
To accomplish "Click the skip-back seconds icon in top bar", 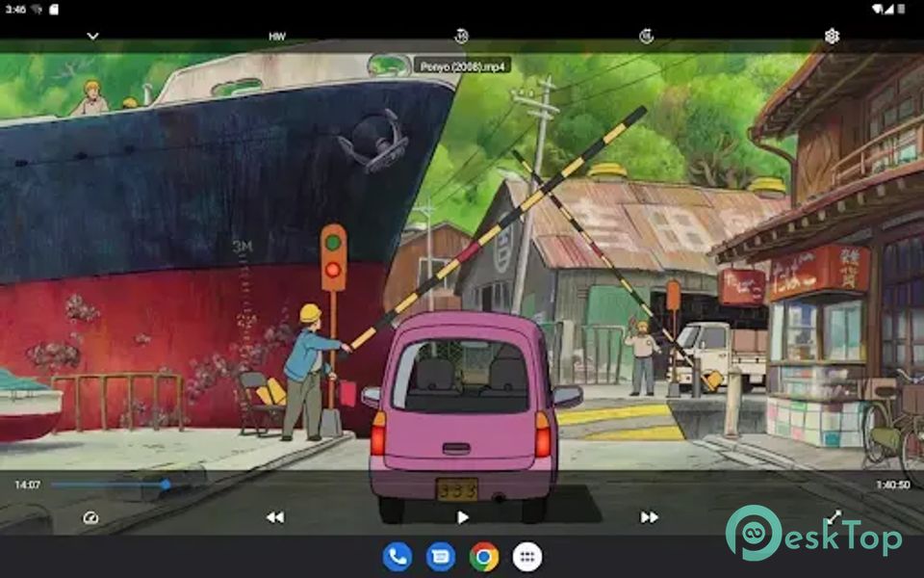I will point(461,36).
